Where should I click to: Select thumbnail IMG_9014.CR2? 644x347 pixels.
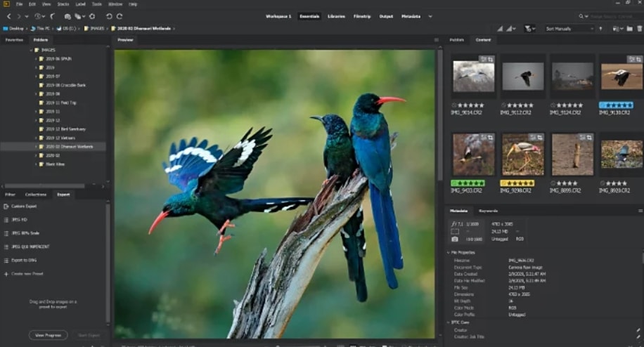(474, 77)
